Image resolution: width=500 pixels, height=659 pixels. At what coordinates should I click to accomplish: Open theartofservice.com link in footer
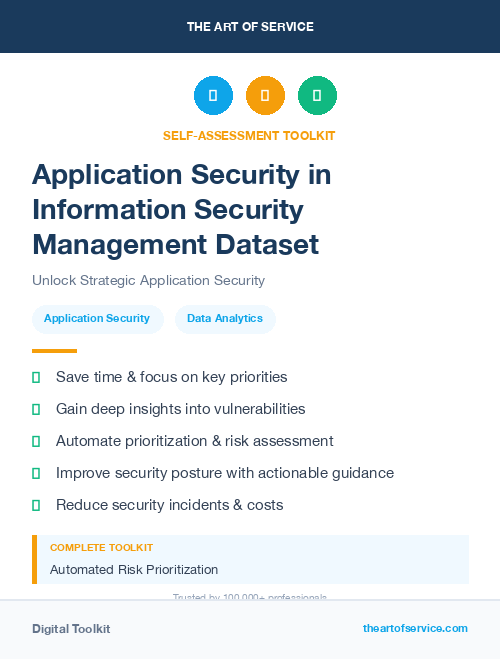pyautogui.click(x=415, y=628)
